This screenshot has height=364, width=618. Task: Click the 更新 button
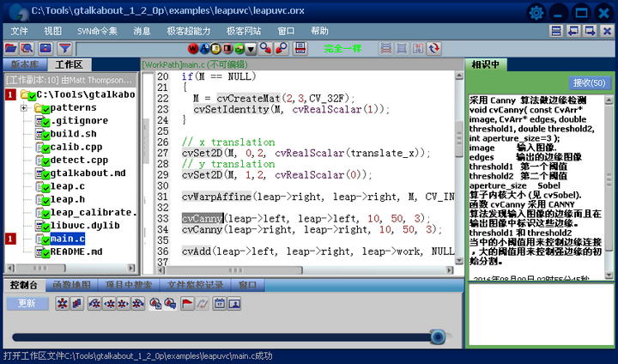coord(27,303)
